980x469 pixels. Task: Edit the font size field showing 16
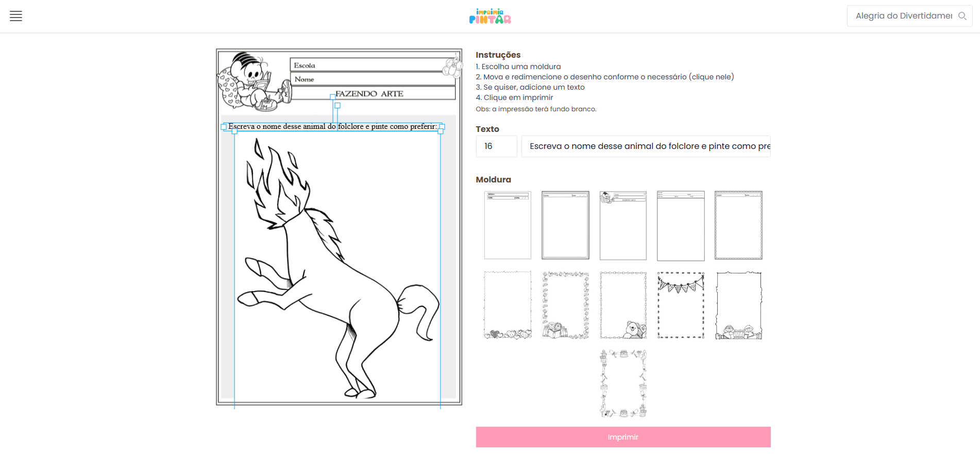pyautogui.click(x=496, y=146)
